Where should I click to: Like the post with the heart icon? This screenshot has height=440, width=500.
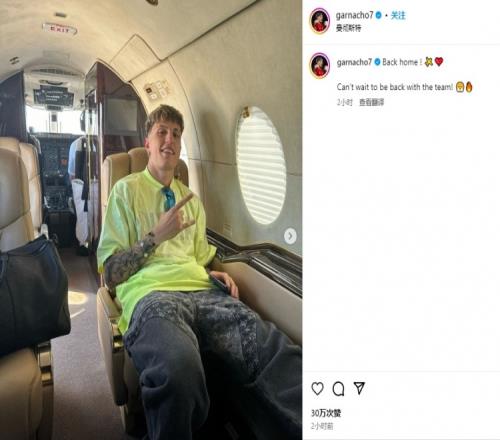[317, 389]
